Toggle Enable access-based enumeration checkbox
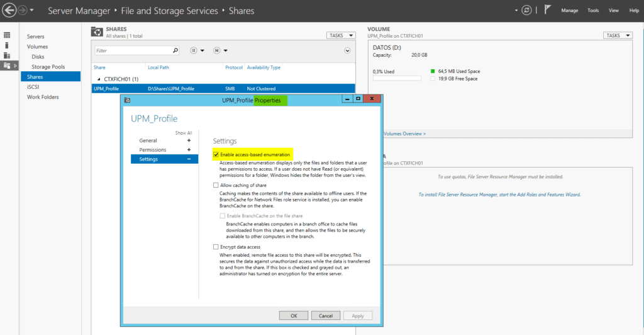 click(x=216, y=154)
